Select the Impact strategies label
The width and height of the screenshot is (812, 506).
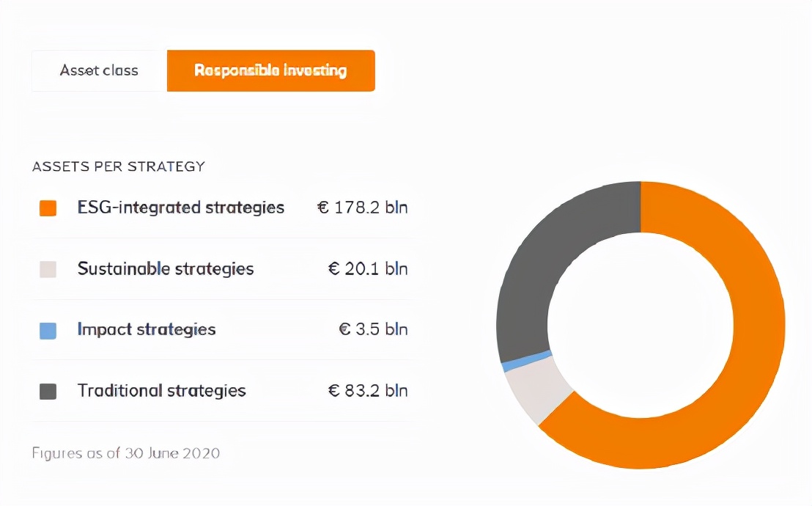[x=147, y=330]
